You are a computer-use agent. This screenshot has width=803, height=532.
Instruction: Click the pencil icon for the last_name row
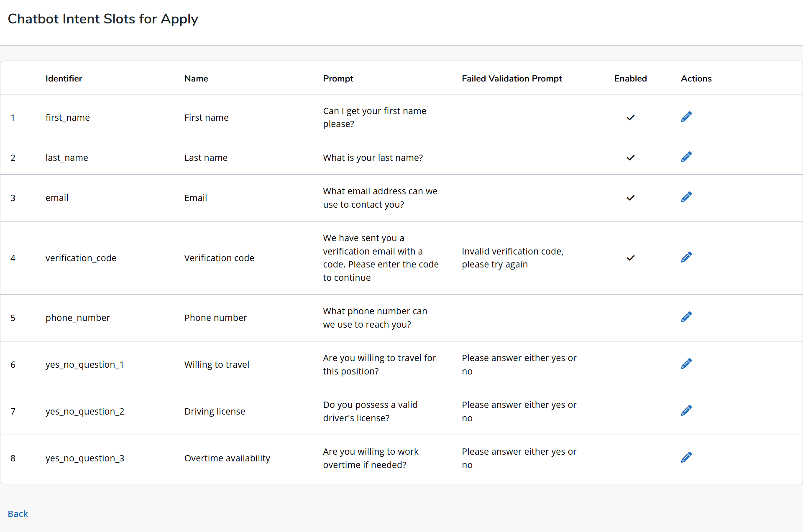point(686,157)
